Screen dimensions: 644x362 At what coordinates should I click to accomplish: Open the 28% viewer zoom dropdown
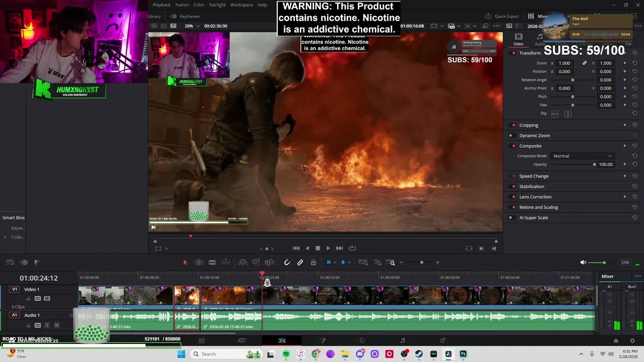[192, 26]
